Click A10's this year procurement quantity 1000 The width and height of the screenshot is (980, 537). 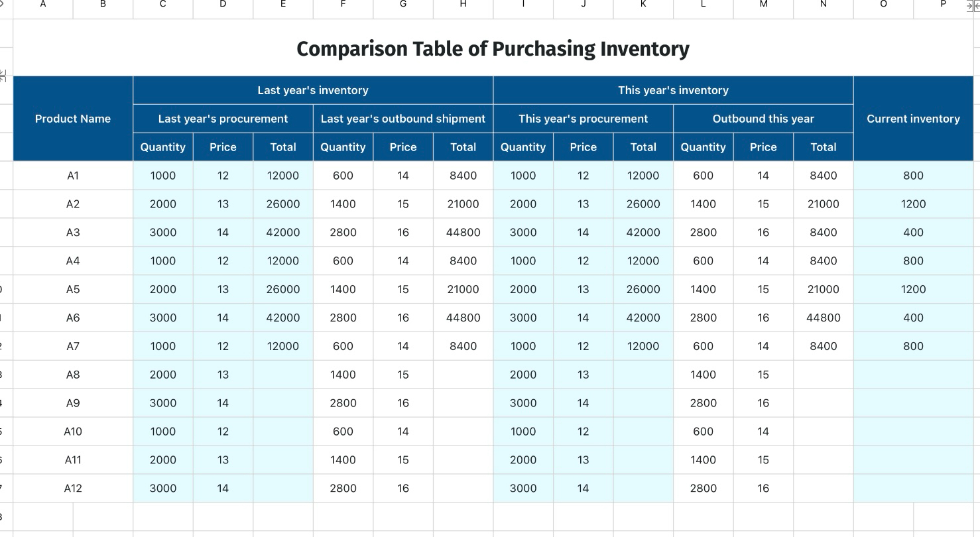[x=523, y=432]
